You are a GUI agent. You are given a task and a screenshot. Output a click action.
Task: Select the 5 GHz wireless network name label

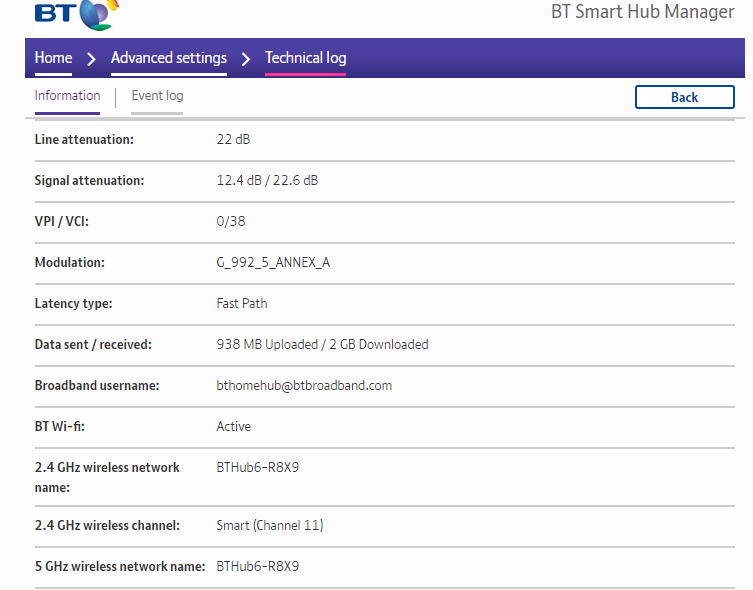click(120, 566)
